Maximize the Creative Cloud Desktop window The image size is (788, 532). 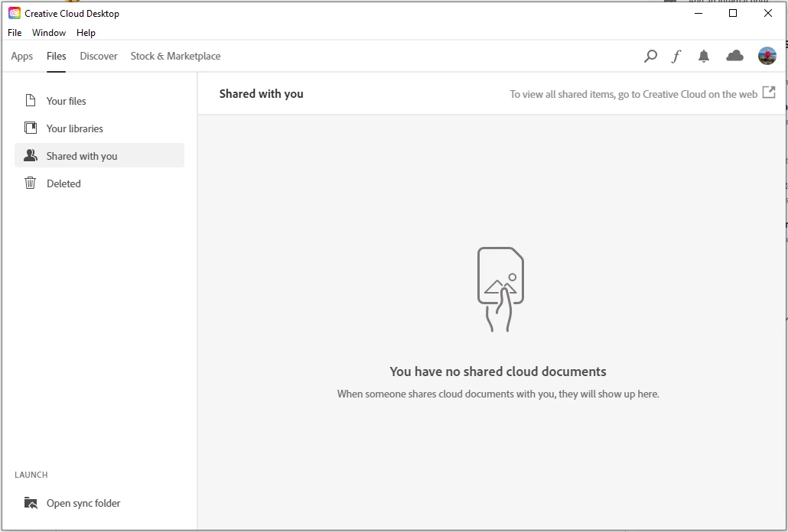click(x=733, y=13)
